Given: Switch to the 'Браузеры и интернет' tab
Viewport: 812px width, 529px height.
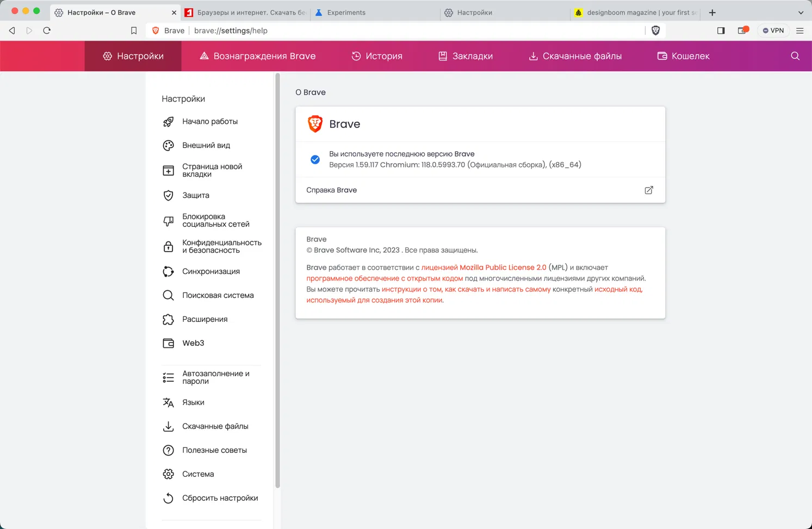Looking at the screenshot, I should [x=245, y=13].
